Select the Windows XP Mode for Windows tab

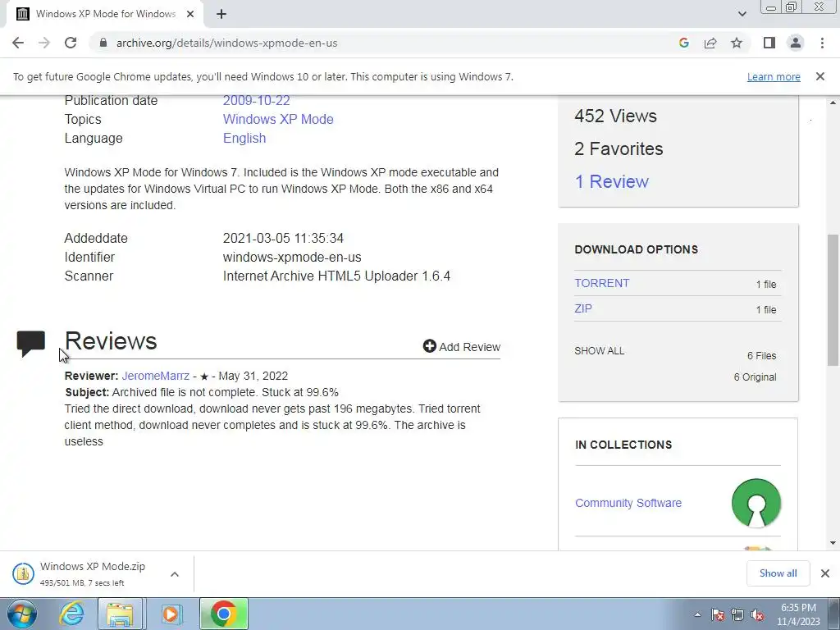[x=104, y=14]
